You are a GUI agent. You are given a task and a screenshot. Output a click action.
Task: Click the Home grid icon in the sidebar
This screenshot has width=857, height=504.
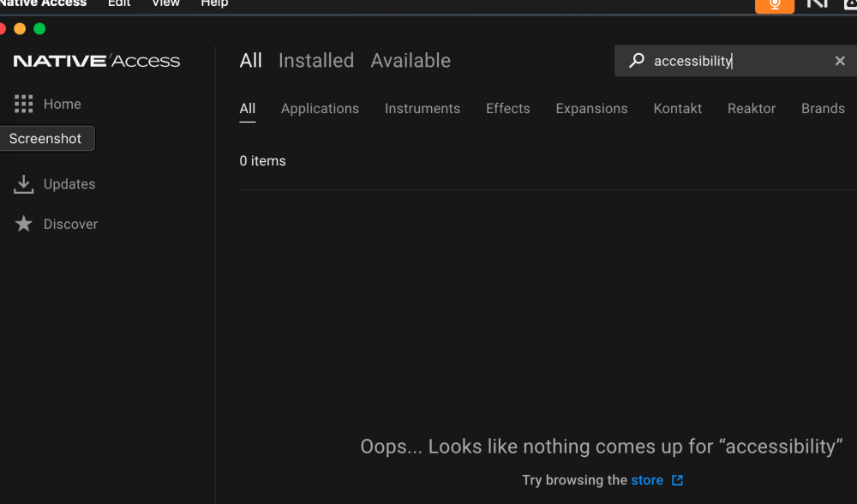point(23,104)
